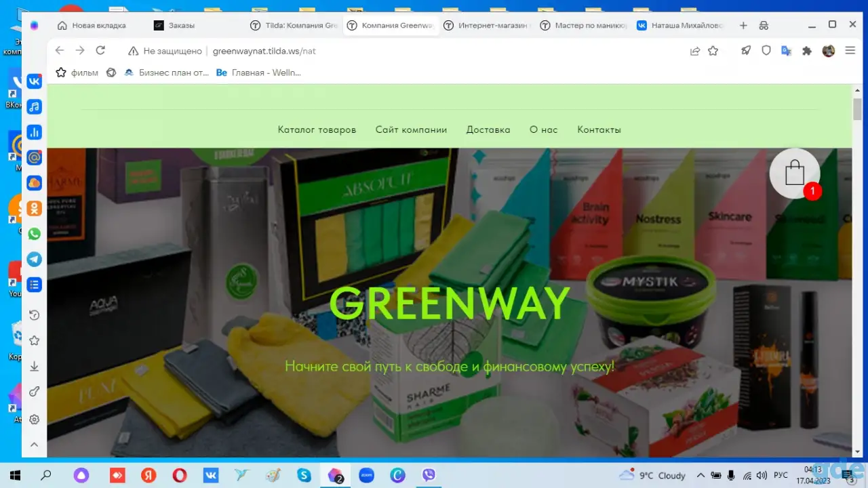This screenshot has height=488, width=868.
Task: Share the current page
Action: [695, 51]
